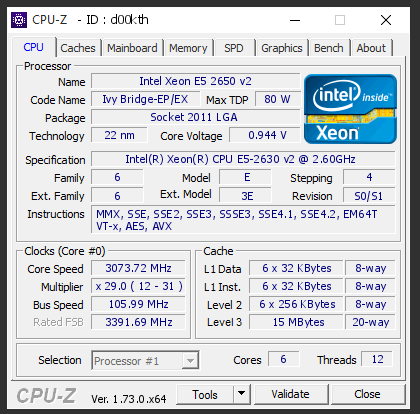Go to the SPD tab
Image resolution: width=420 pixels, height=414 pixels.
coord(234,48)
